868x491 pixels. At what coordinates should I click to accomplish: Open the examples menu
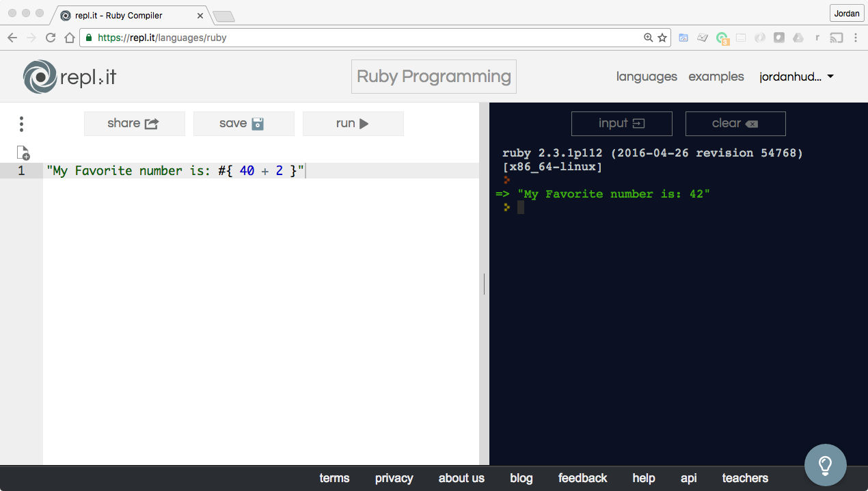[716, 77]
